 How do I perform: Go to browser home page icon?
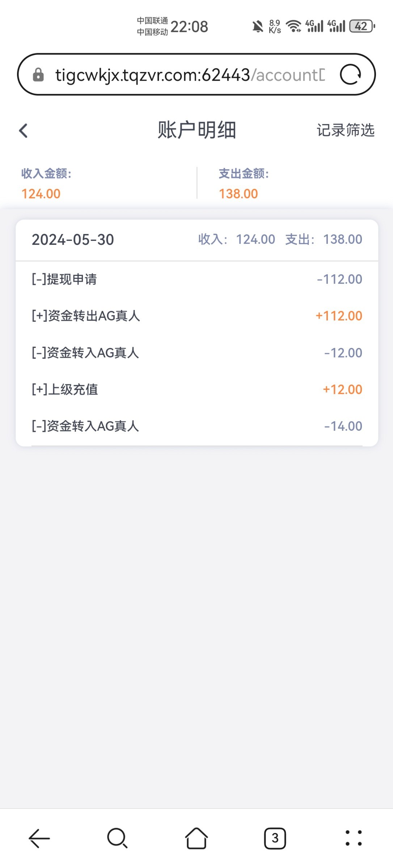point(196,838)
